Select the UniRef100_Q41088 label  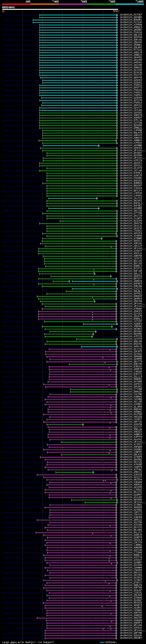pyautogui.click(x=131, y=65)
